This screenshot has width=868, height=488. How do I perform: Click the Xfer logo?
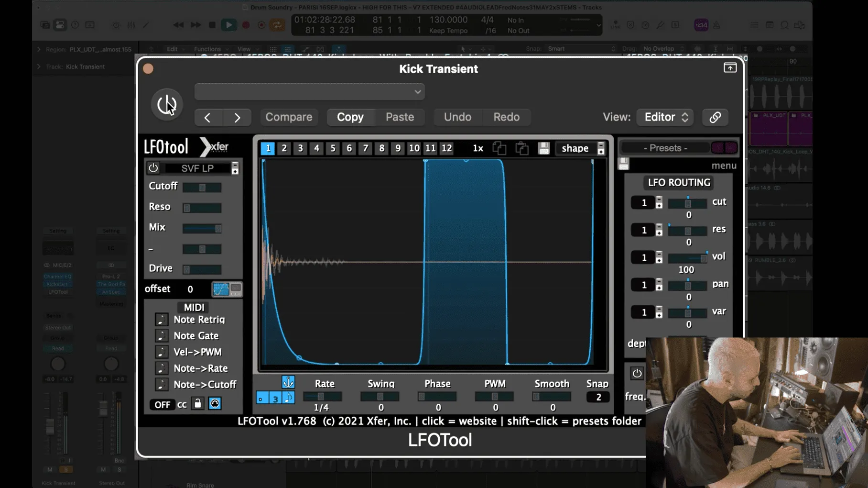215,147
